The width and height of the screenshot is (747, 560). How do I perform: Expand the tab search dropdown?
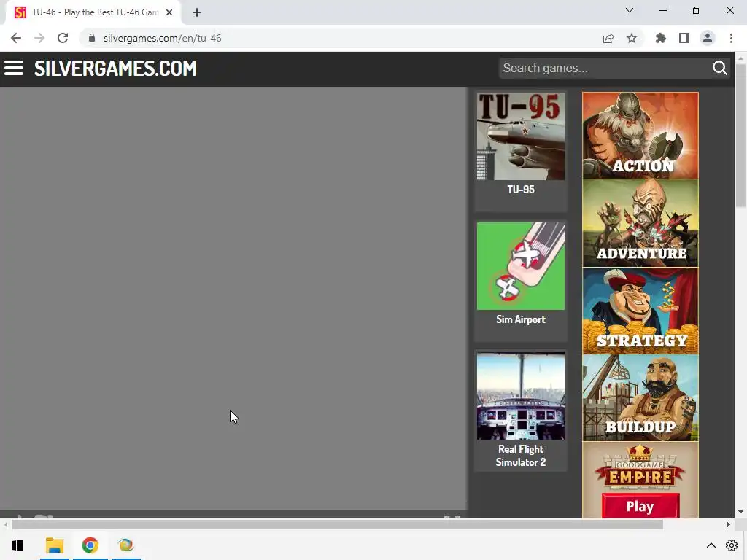point(630,10)
